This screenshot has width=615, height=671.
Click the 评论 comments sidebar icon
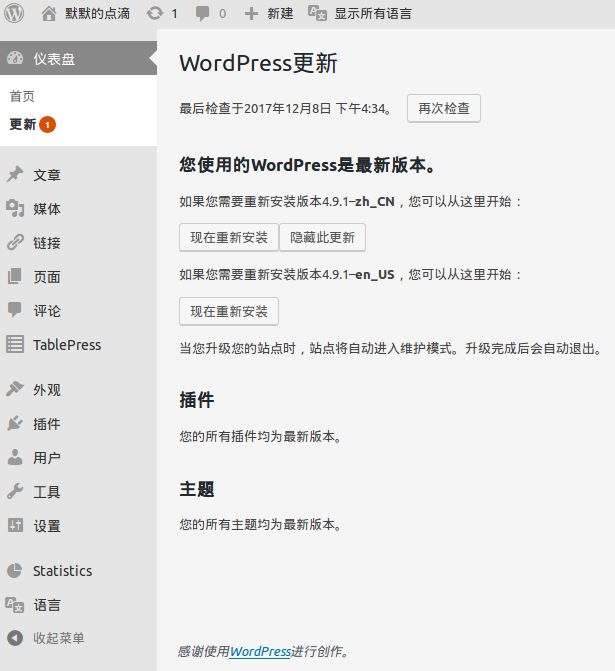click(x=15, y=311)
